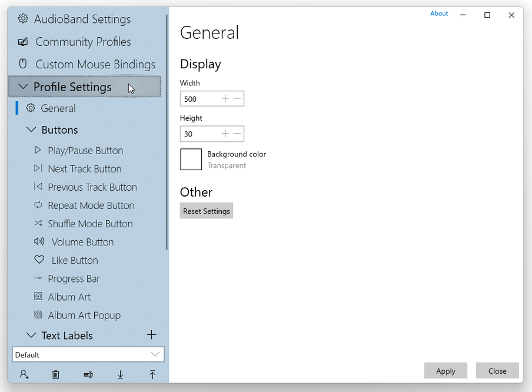
Task: Click the Shuffle Mode crossed arrows icon
Action: tap(38, 223)
